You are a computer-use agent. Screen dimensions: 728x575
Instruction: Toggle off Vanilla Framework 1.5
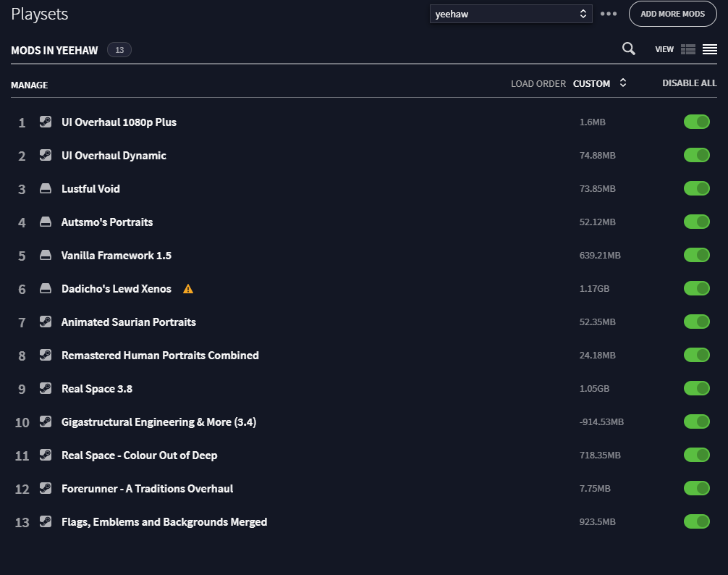696,255
